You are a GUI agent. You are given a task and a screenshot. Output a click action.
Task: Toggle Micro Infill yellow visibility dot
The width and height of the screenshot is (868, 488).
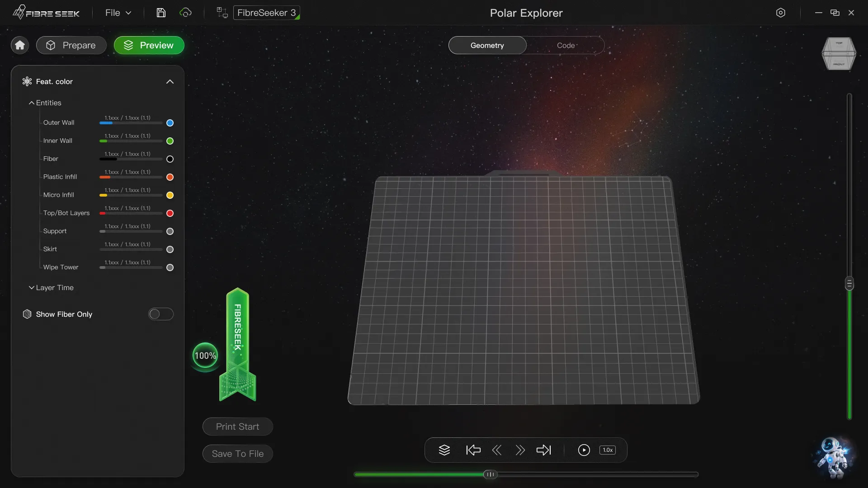pyautogui.click(x=170, y=195)
